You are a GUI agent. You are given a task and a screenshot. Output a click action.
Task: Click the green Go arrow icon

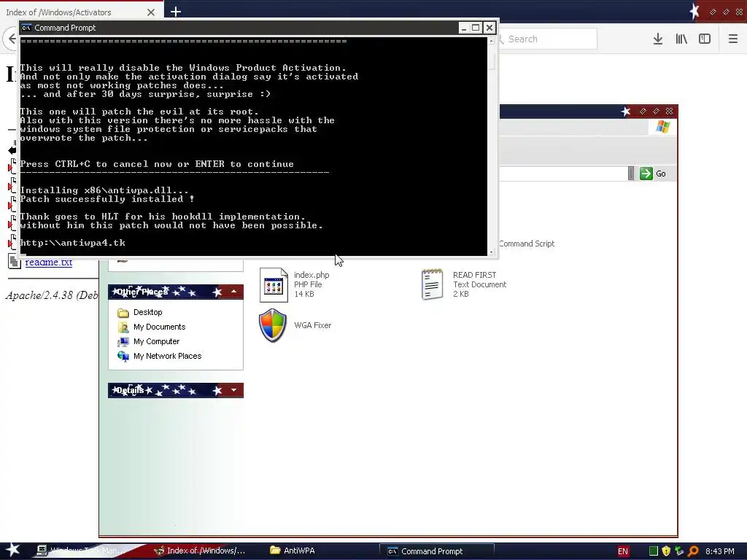click(x=646, y=174)
